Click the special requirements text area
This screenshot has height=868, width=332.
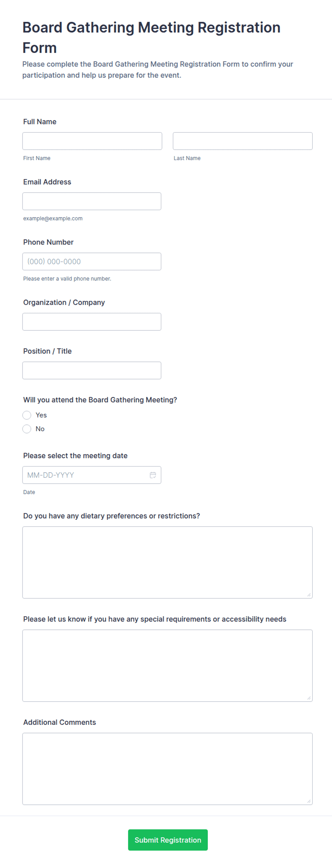pos(167,665)
